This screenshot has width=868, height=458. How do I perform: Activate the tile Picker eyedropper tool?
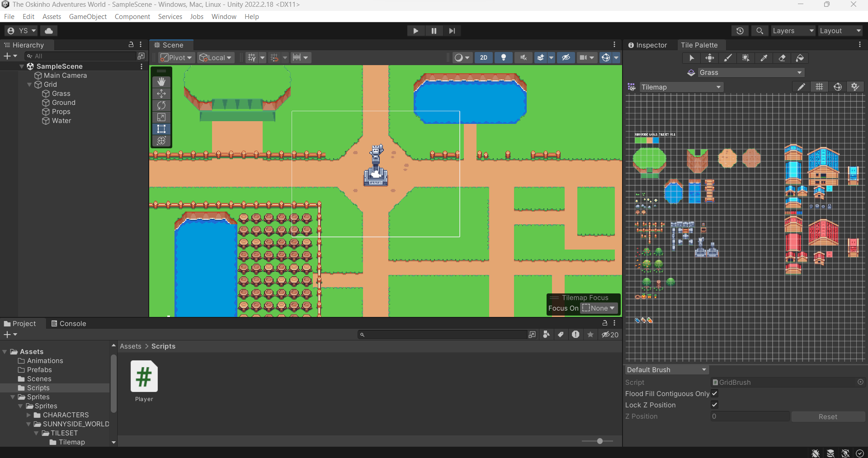pyautogui.click(x=764, y=58)
